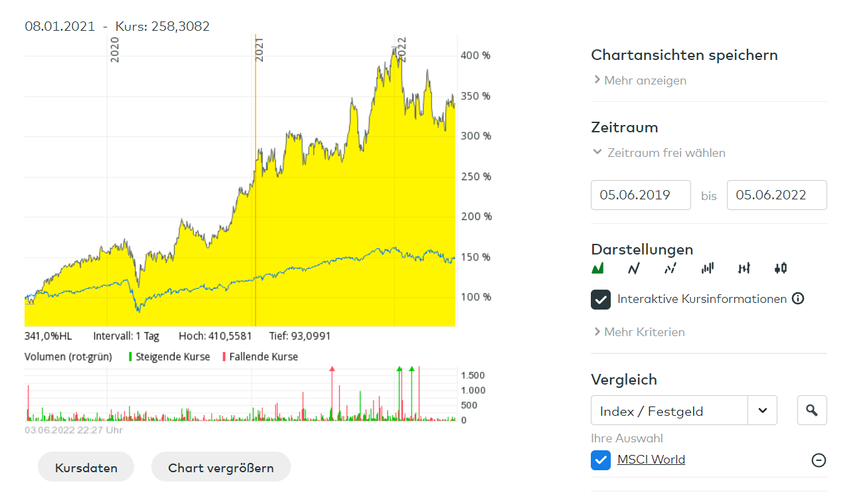This screenshot has width=865, height=495.
Task: Open the MSCI World link
Action: pos(651,460)
